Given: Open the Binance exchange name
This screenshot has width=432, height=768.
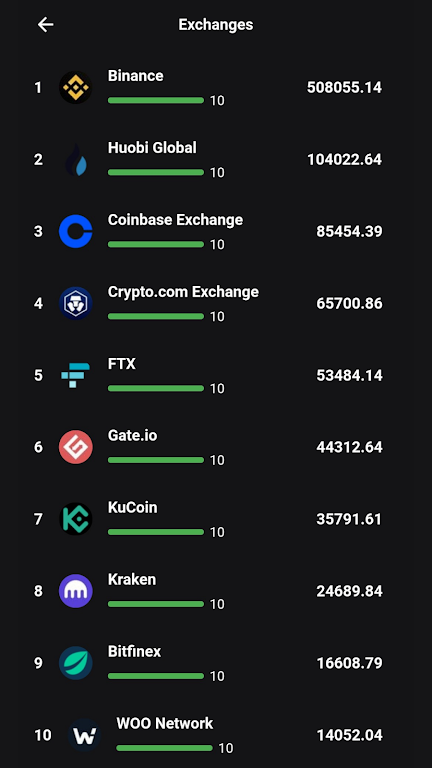Looking at the screenshot, I should [136, 76].
